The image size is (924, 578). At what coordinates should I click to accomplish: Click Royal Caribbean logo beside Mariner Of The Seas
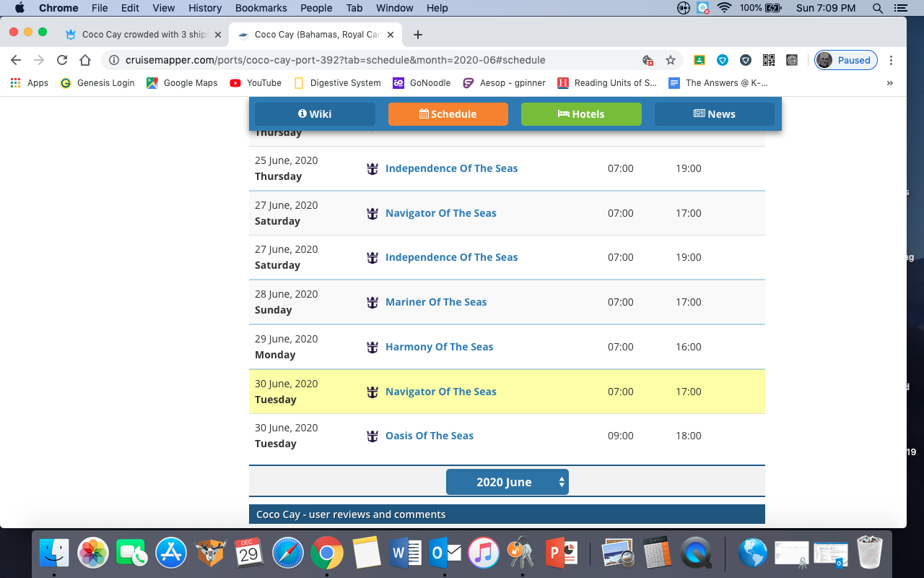(372, 302)
